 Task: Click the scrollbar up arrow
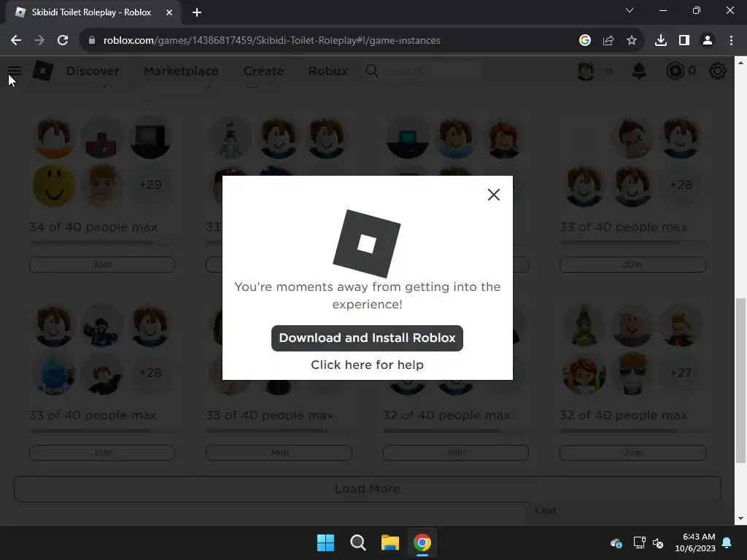pyautogui.click(x=740, y=63)
